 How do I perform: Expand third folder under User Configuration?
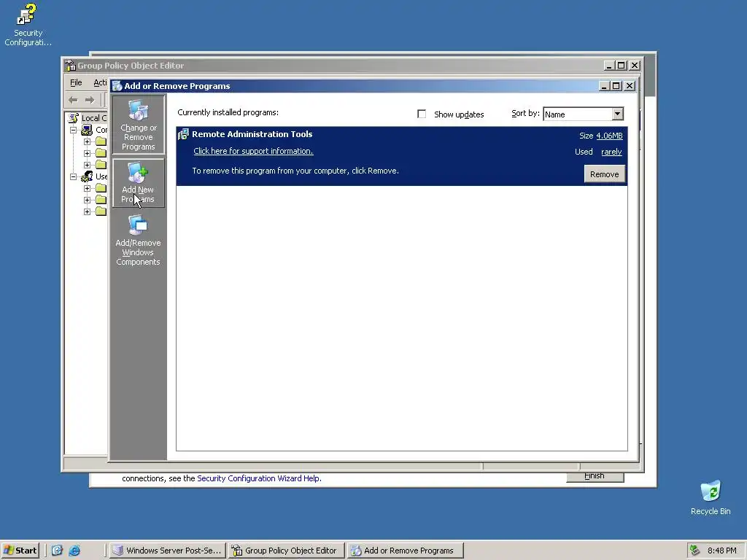[87, 211]
